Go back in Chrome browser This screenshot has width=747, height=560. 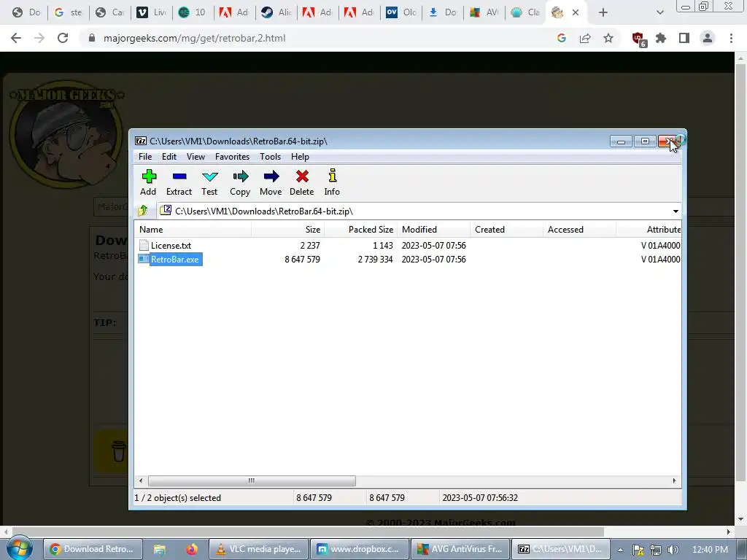tap(16, 38)
